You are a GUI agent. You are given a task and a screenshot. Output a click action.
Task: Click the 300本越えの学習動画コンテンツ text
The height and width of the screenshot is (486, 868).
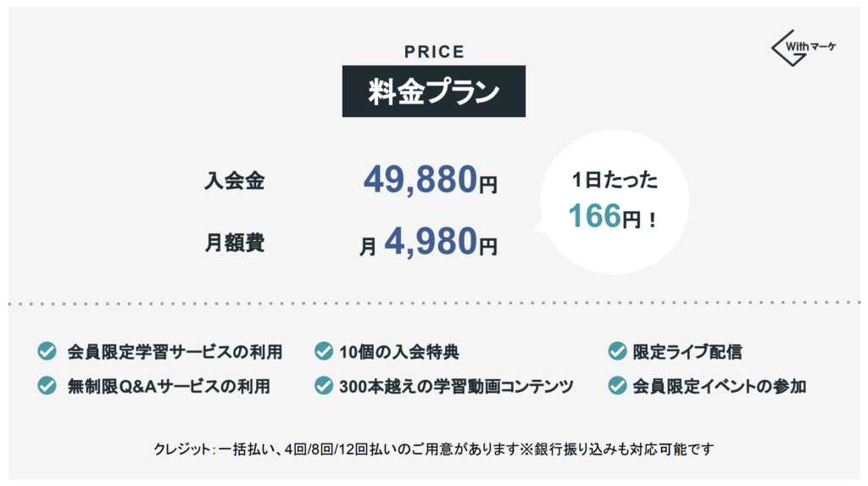pyautogui.click(x=456, y=386)
